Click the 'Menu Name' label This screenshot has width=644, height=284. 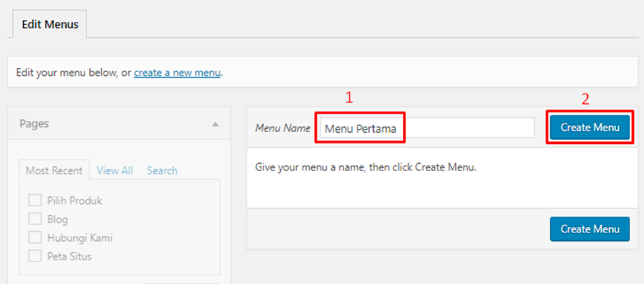pos(283,128)
